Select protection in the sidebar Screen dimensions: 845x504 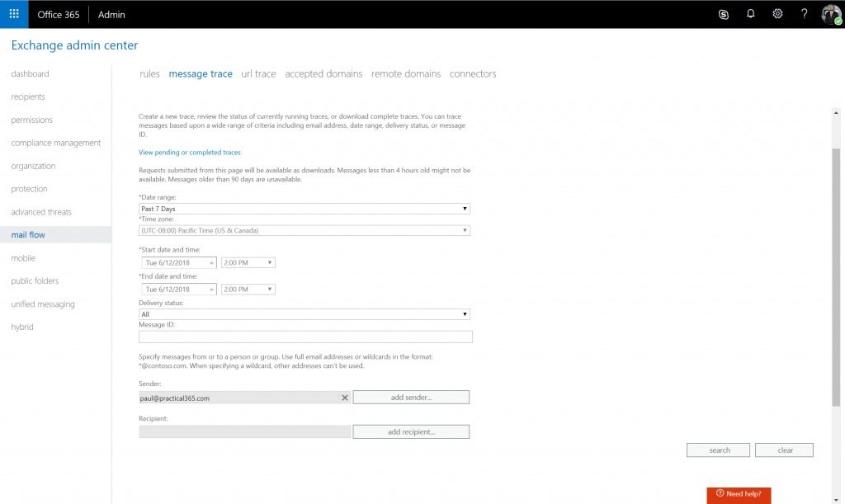29,188
